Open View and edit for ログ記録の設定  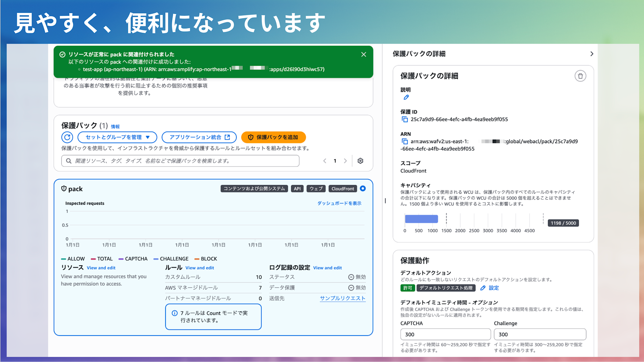[x=327, y=268]
